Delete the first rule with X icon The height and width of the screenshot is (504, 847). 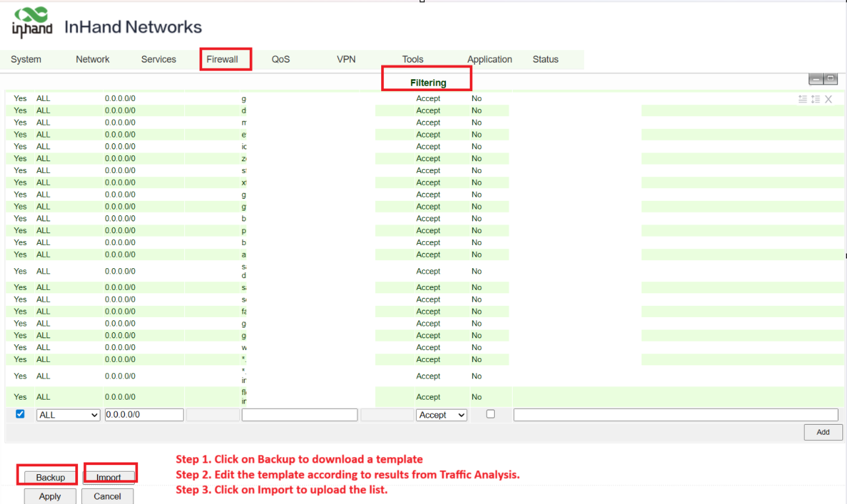(x=829, y=99)
